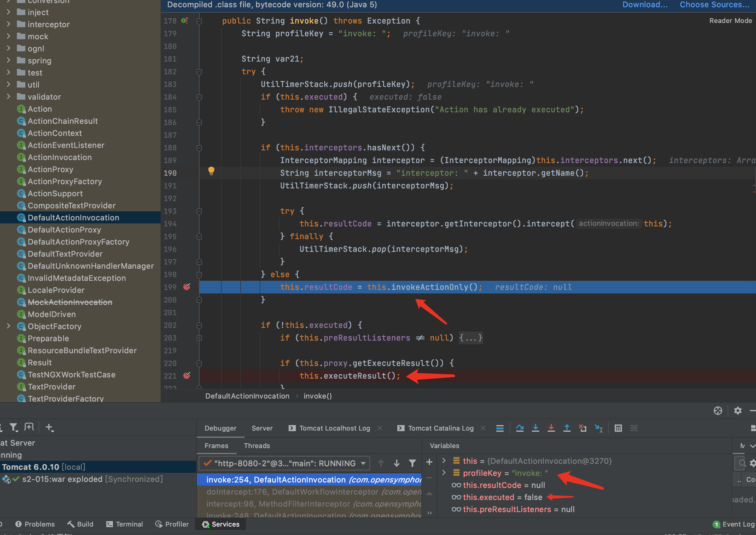This screenshot has height=535, width=756.
Task: Click the frames filter funnel icon
Action: [412, 463]
